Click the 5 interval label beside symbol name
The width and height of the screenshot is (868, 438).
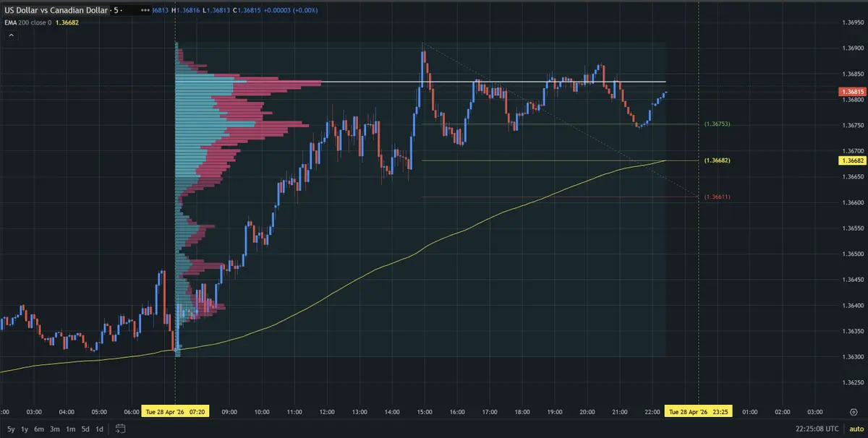tap(116, 11)
